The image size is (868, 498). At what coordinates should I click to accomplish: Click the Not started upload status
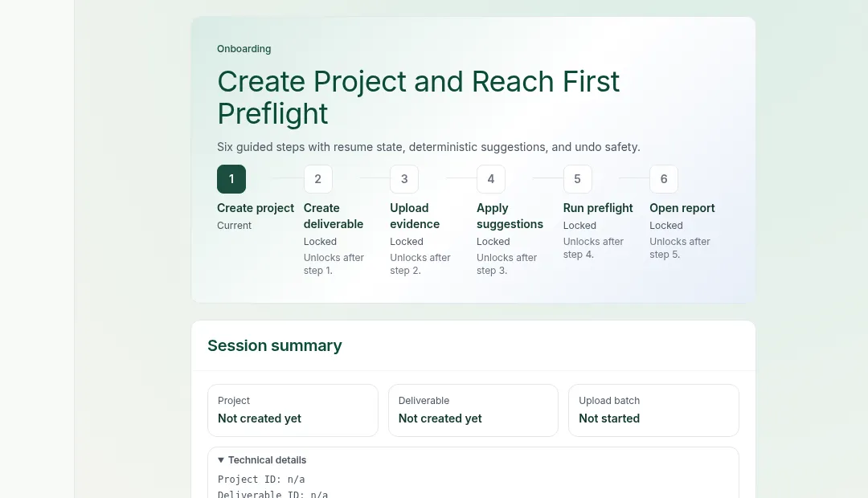click(609, 418)
